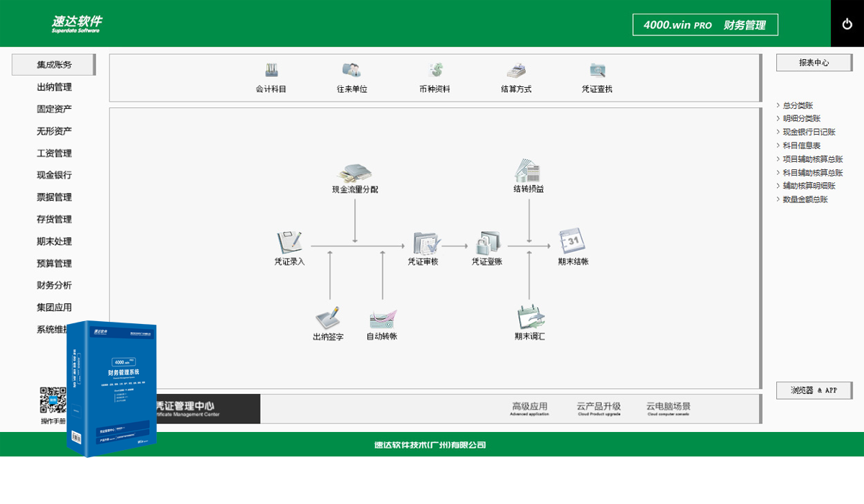Viewport: 864px width, 504px height.
Task: Select 存货管理 in sidebar
Action: tap(54, 220)
